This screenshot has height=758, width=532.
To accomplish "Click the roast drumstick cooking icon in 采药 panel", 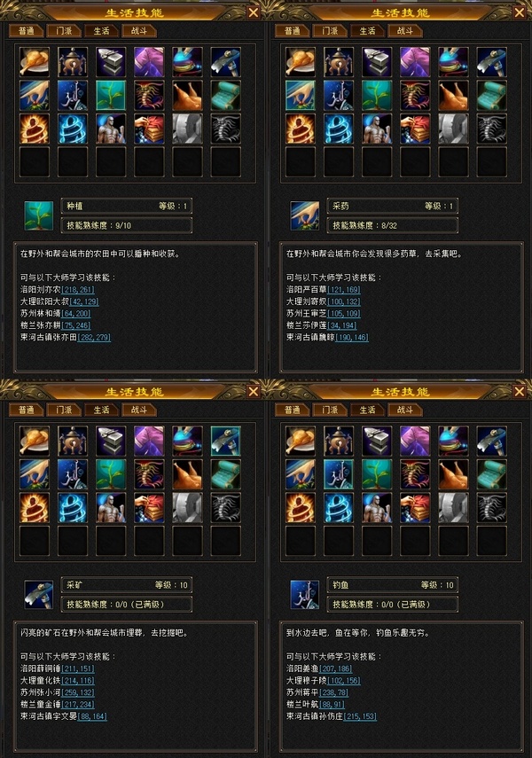I will click(301, 62).
